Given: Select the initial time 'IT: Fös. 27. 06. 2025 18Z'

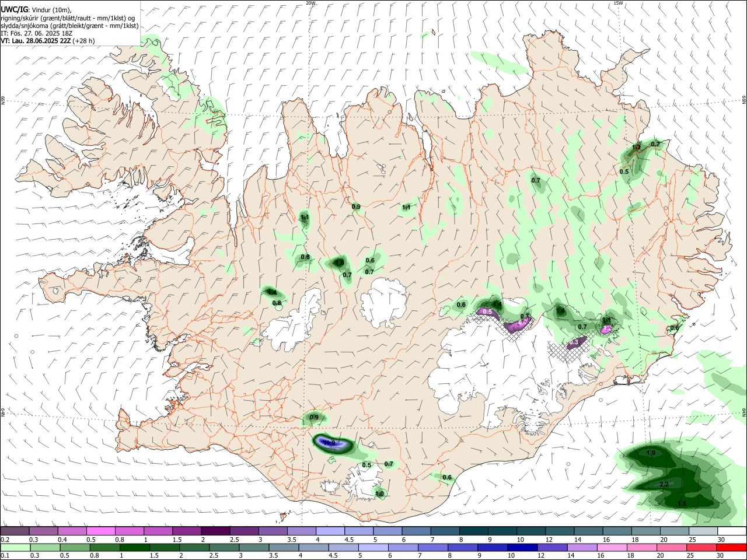Looking at the screenshot, I should (36, 33).
